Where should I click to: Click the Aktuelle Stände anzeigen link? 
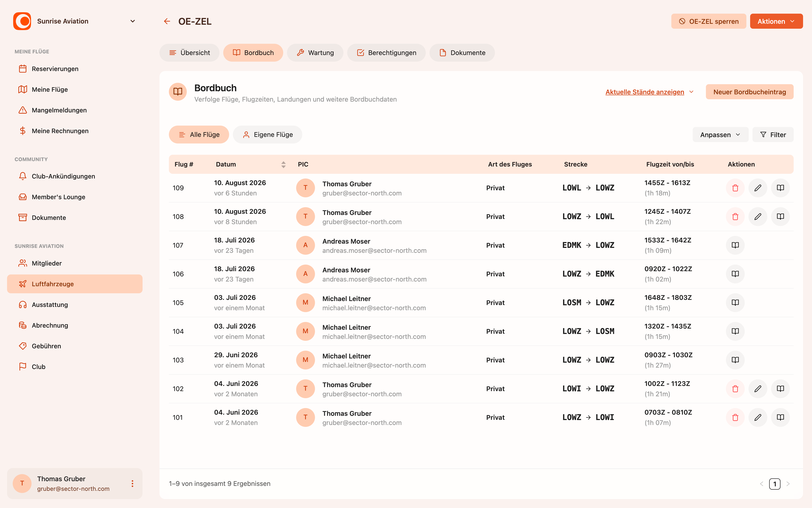click(644, 92)
